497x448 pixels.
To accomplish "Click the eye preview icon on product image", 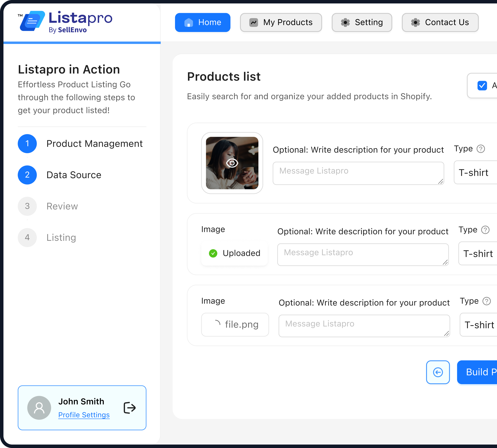I will [232, 163].
